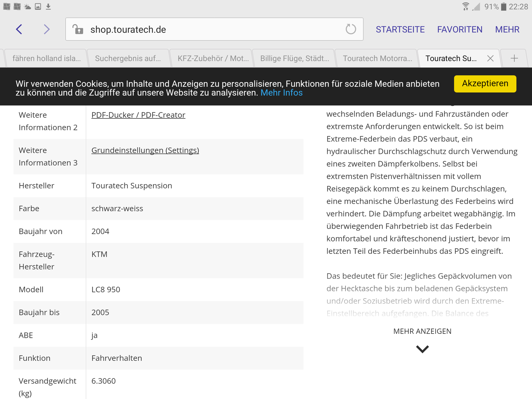
Task: Open the PDF-Ducker / PDF-Creator link
Action: (138, 115)
